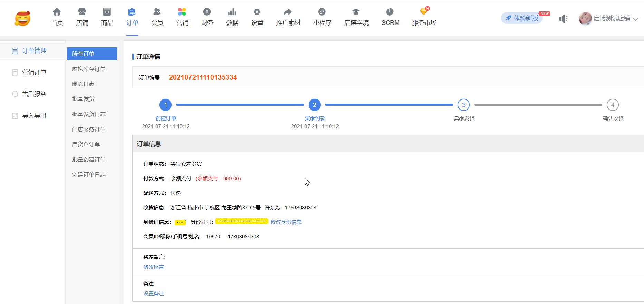Select 所有订单 in the submenu
644x304 pixels.
[x=92, y=54]
